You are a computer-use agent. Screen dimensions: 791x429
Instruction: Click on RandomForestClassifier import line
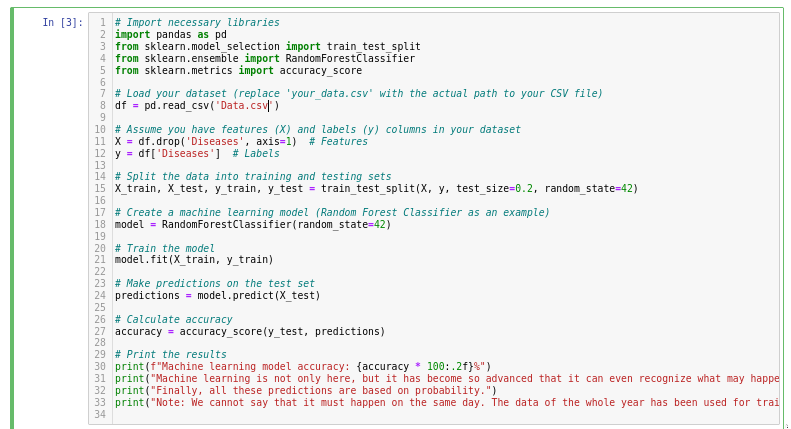pos(265,59)
